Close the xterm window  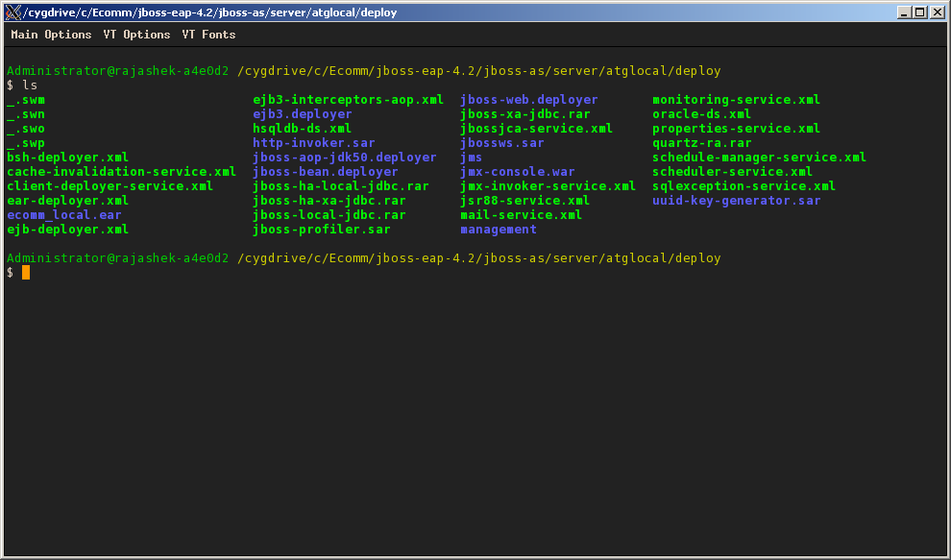(x=938, y=12)
